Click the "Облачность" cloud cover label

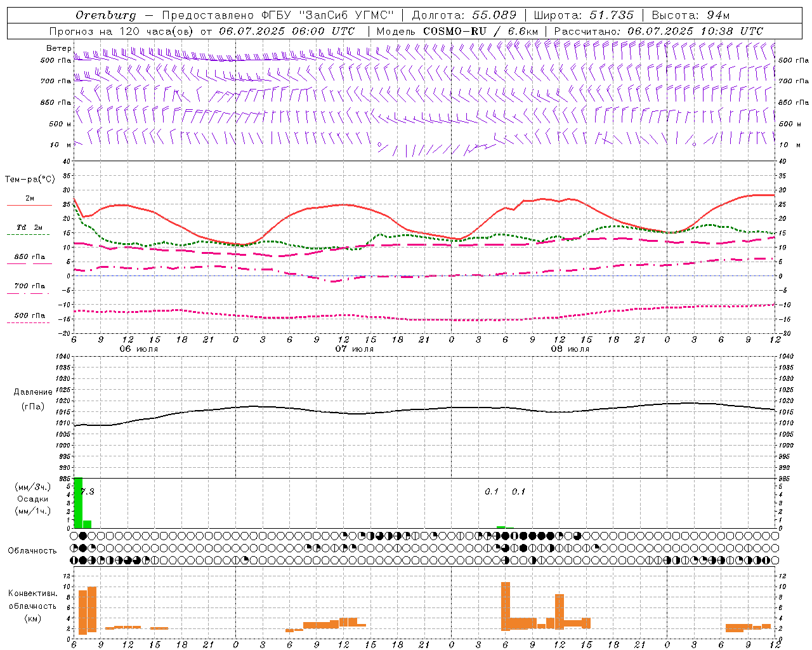pos(32,550)
